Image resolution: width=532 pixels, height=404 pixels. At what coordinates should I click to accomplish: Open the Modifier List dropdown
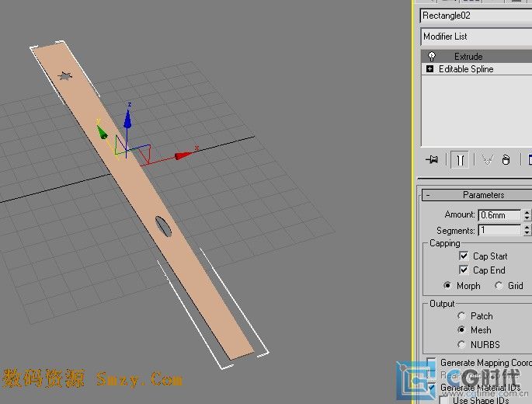tap(475, 37)
